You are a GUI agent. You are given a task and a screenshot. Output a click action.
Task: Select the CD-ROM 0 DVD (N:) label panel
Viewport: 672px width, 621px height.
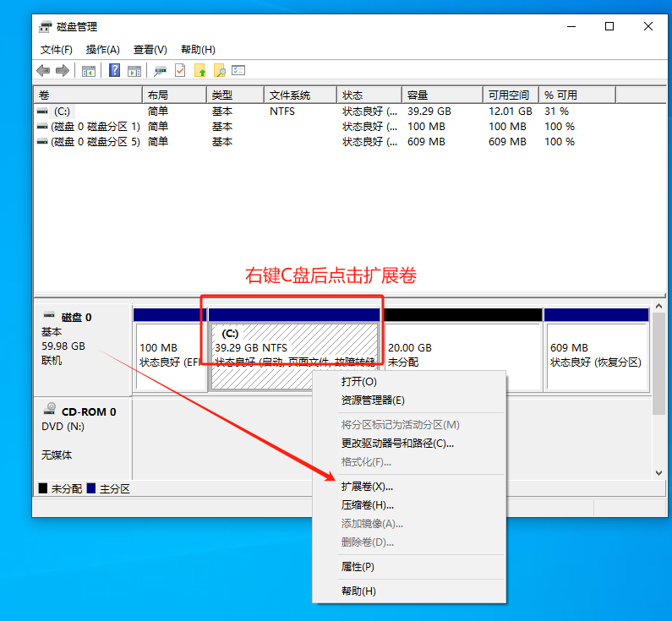[x=82, y=439]
